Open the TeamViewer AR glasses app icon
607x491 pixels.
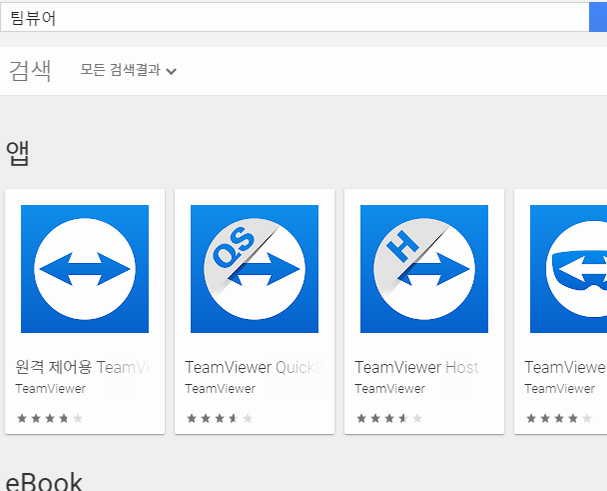pyautogui.click(x=568, y=269)
